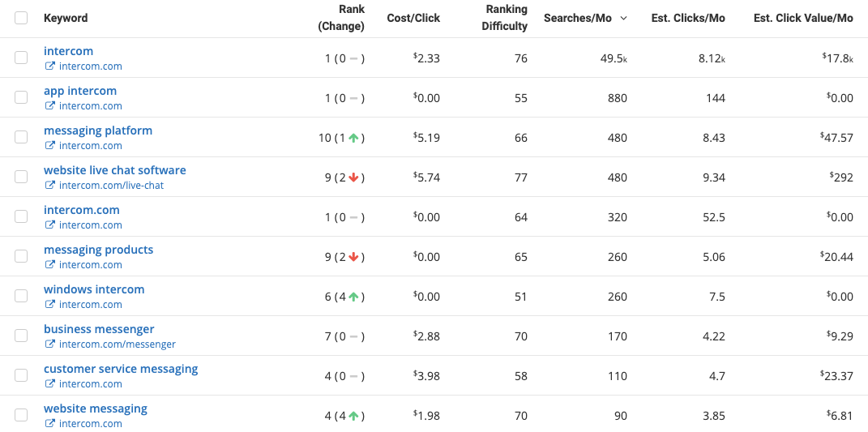
Task: Toggle the select-all checkbox in header
Action: (x=21, y=19)
